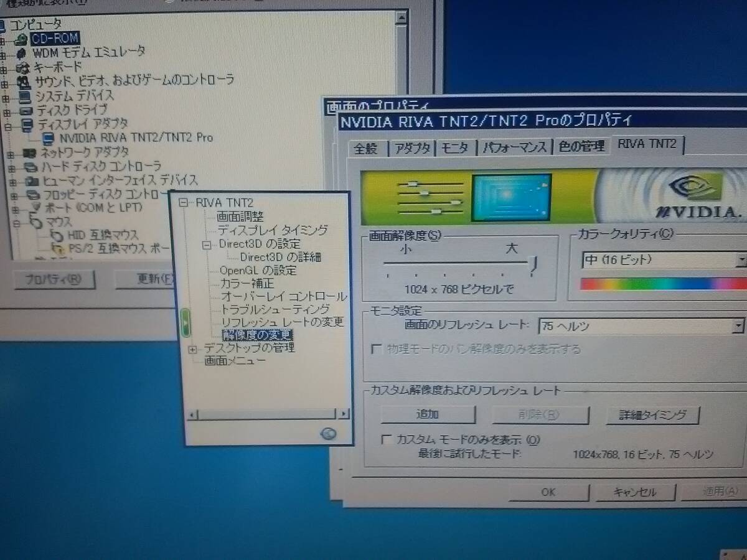Click right arrow of popup horizontal scrollbar
Image resolution: width=747 pixels, height=560 pixels.
coord(344,413)
